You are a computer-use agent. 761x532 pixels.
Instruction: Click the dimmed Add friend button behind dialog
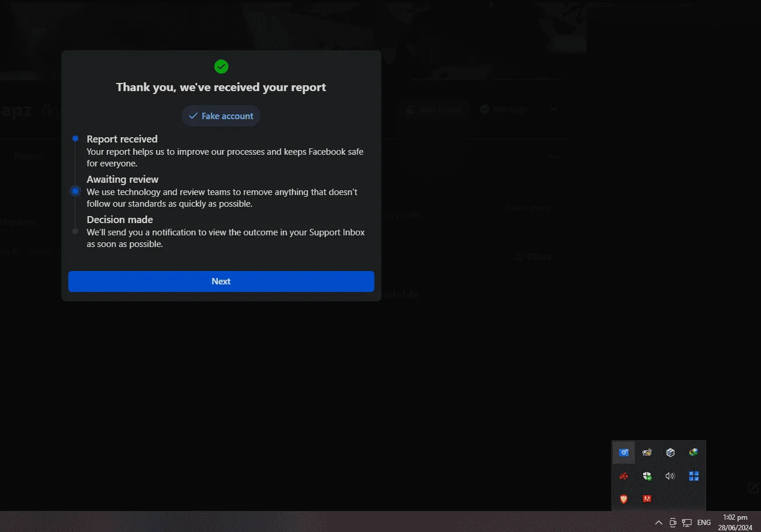tap(434, 109)
